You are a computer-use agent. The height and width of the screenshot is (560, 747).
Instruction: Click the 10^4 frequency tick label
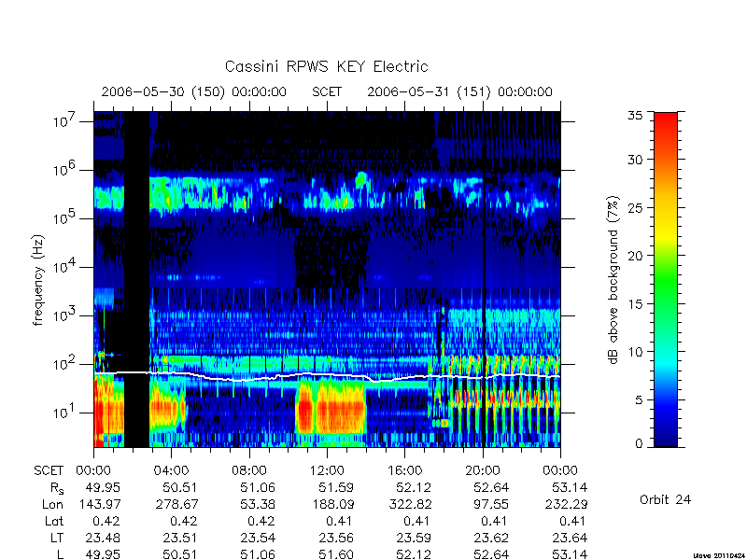65,266
